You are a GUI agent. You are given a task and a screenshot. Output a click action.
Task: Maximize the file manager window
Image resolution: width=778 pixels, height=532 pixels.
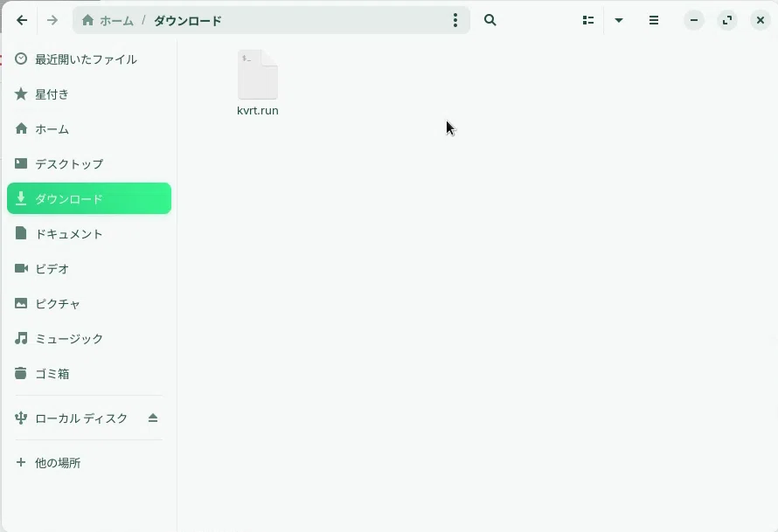tap(727, 20)
